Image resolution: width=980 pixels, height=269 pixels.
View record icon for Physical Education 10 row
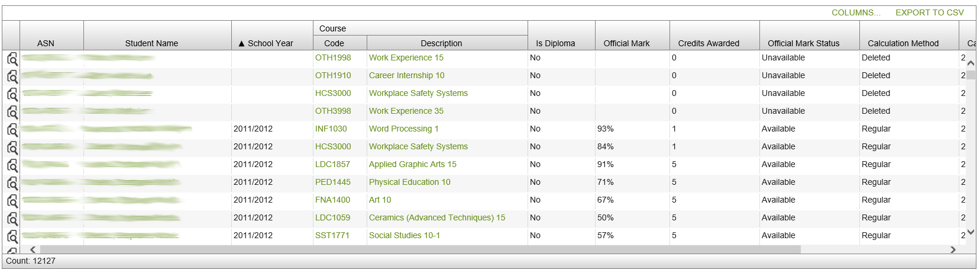click(x=12, y=183)
